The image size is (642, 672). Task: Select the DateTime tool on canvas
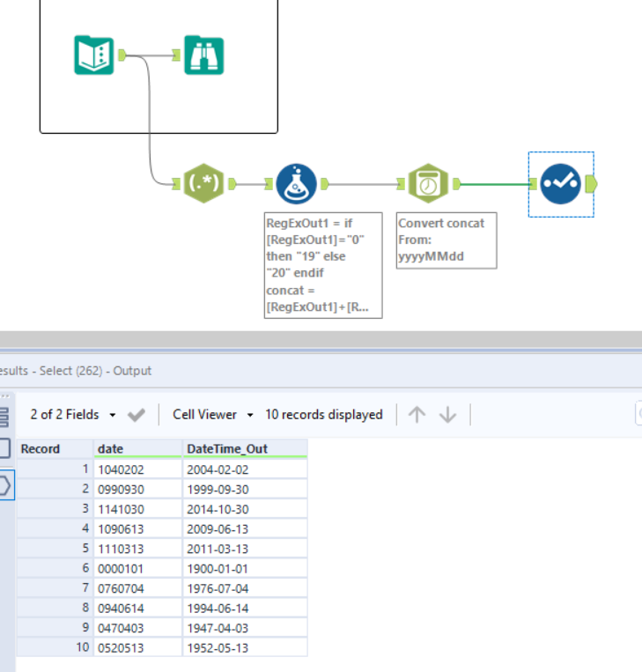428,183
